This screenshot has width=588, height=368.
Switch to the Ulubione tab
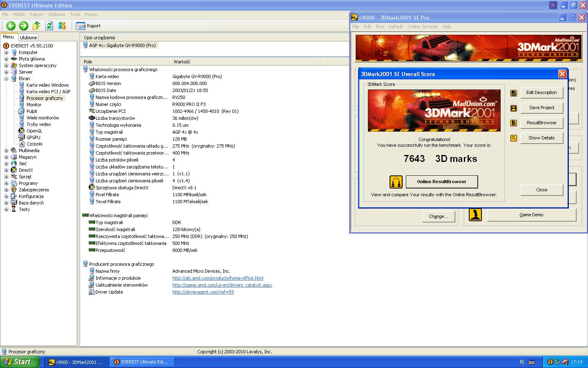coord(29,37)
